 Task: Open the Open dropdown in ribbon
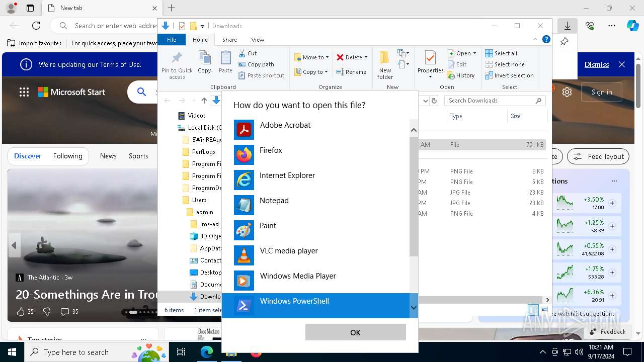click(x=461, y=53)
